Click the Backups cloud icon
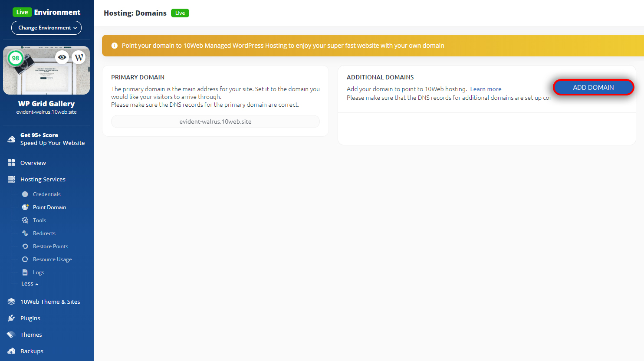The height and width of the screenshot is (361, 644). [11, 351]
